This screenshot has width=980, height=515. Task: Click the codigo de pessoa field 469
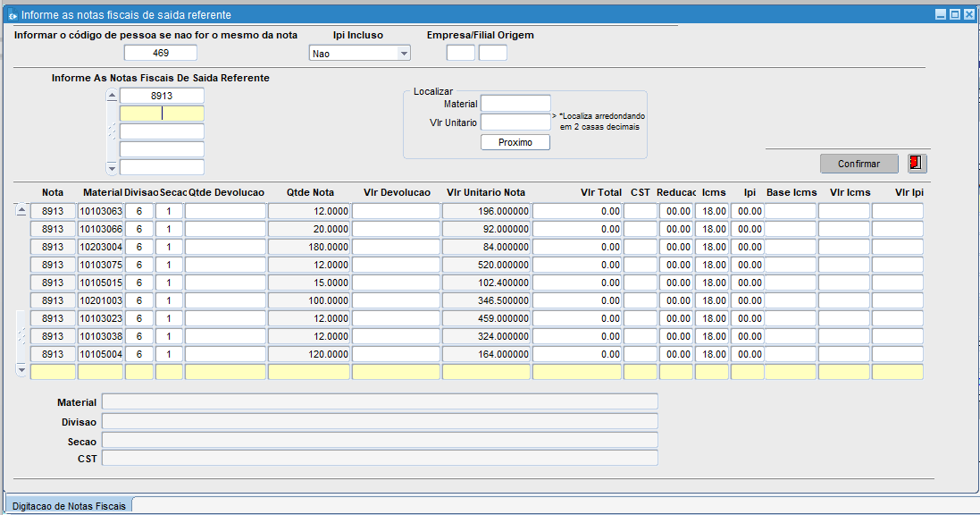click(x=161, y=53)
